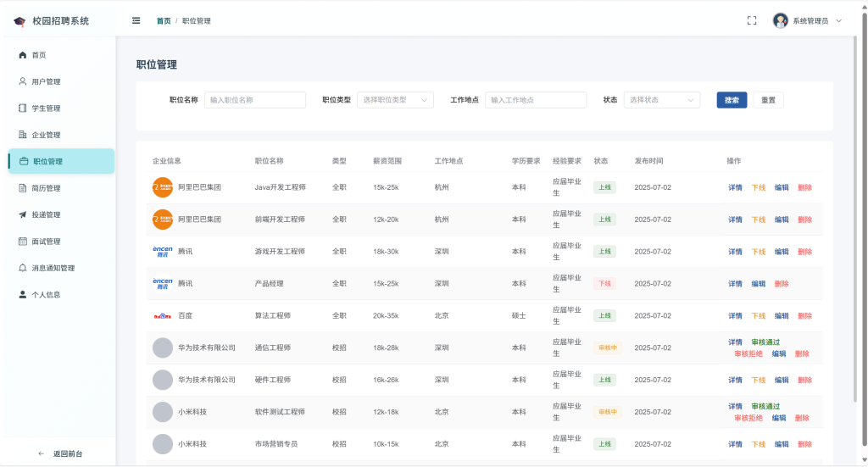The height and width of the screenshot is (467, 868).
Task: Click 编辑 for 游戏开发工程师 position
Action: 782,252
